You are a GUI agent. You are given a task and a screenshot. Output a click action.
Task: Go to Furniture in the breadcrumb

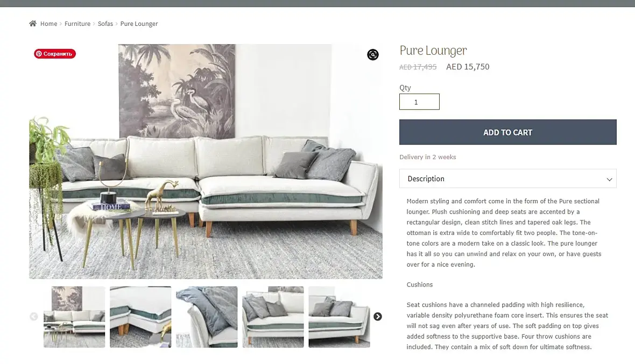pyautogui.click(x=77, y=24)
